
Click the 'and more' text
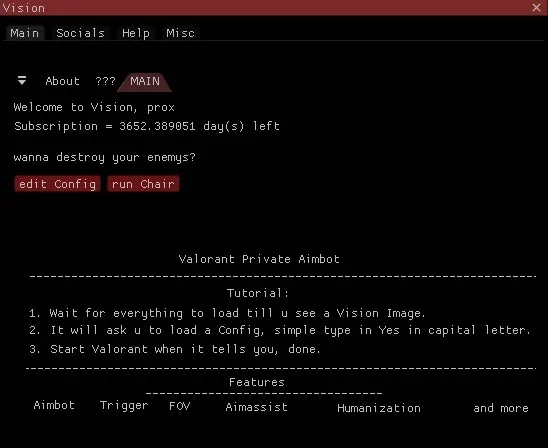click(501, 408)
